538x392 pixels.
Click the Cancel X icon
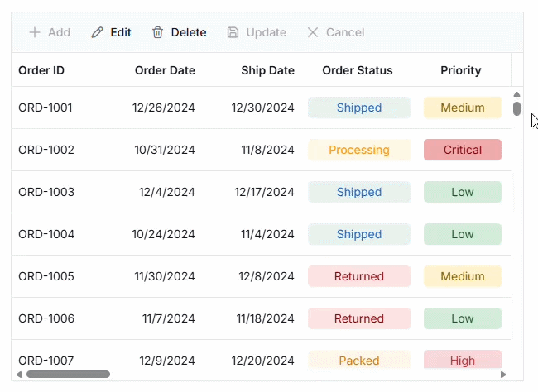(313, 32)
